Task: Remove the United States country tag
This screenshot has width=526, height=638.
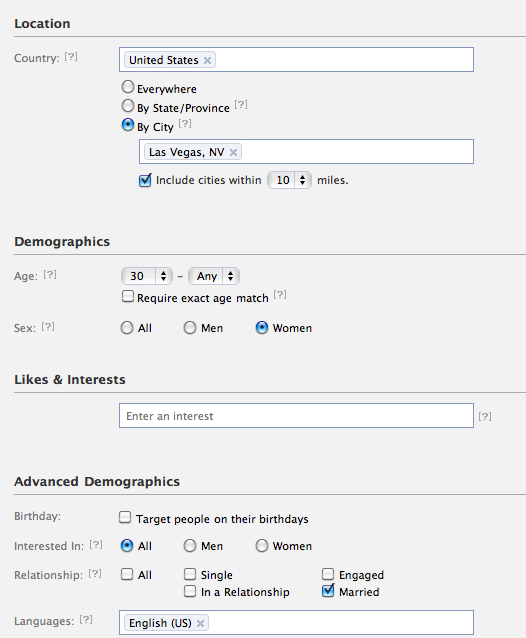Action: [x=207, y=61]
